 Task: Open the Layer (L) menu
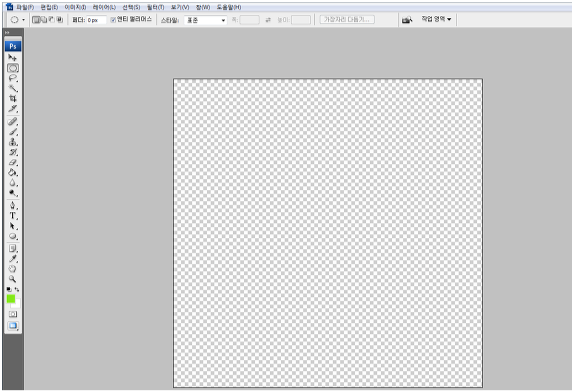[x=104, y=7]
